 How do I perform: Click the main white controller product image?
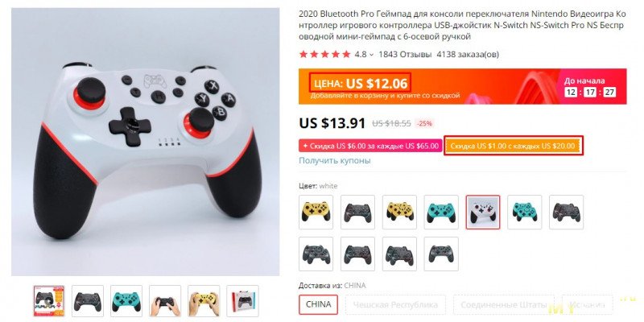point(146,142)
